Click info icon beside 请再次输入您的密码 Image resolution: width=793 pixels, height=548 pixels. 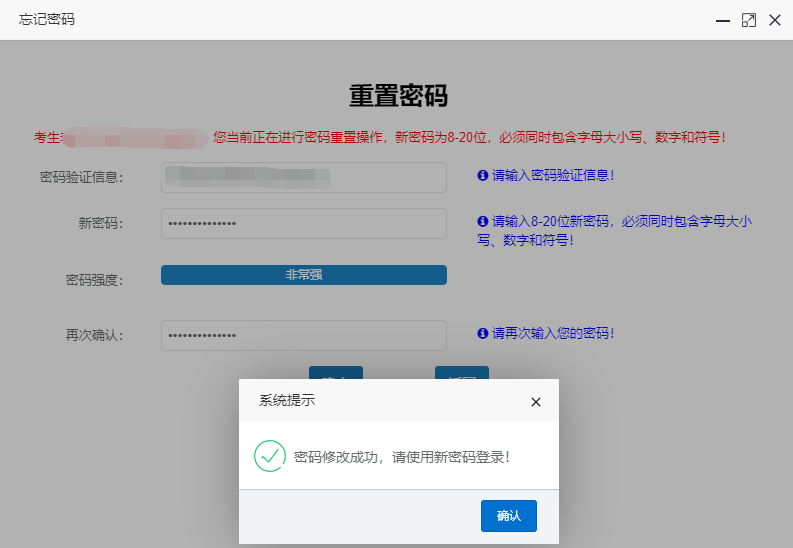point(482,333)
